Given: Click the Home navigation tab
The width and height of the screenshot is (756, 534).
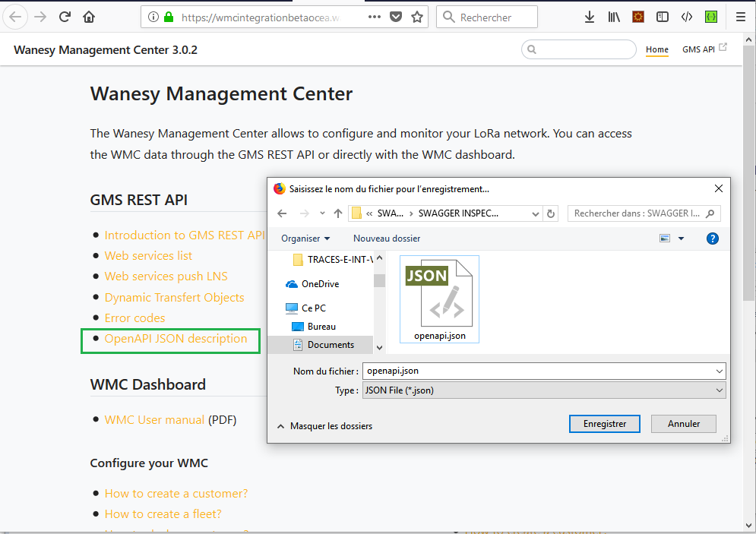Looking at the screenshot, I should pos(656,49).
